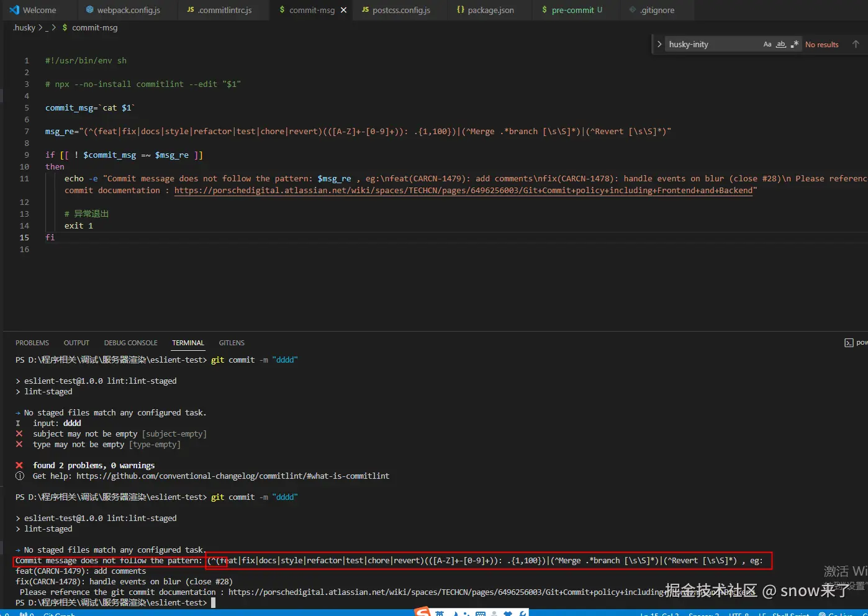Click the "No results" text in find widget
This screenshot has width=868, height=616.
[821, 45]
